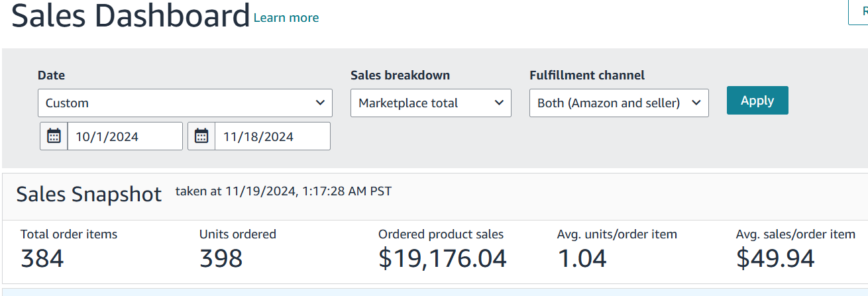This screenshot has width=868, height=296.
Task: Open the start date calendar icon
Action: pos(54,136)
